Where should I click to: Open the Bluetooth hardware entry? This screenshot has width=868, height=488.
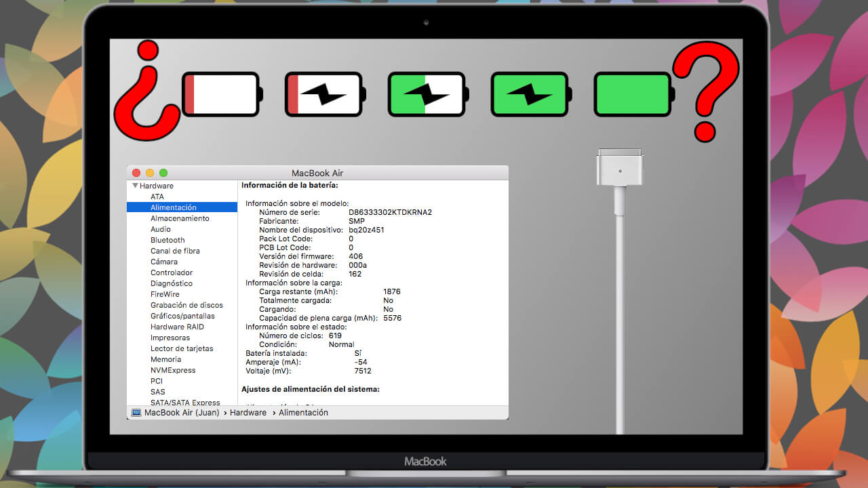coord(167,240)
